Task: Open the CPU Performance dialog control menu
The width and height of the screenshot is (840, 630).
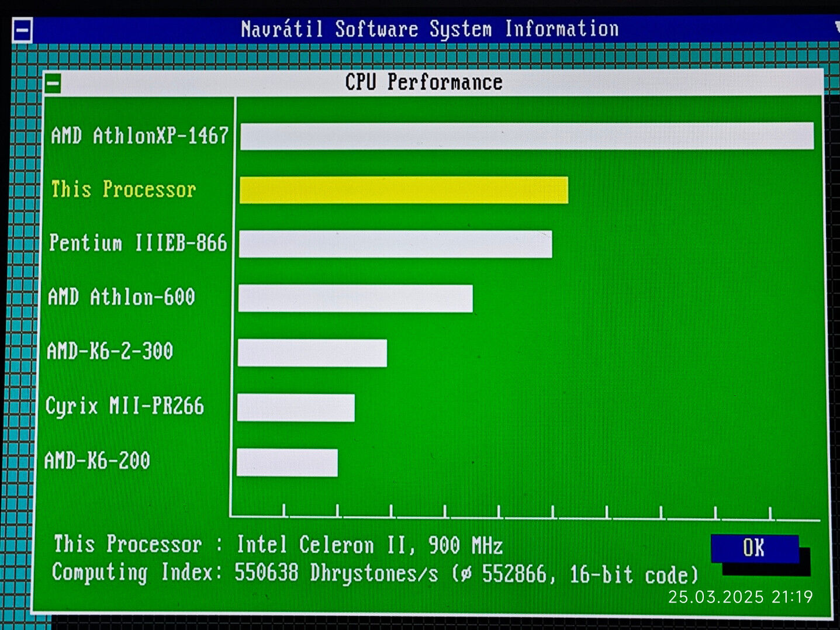Action: (53, 84)
